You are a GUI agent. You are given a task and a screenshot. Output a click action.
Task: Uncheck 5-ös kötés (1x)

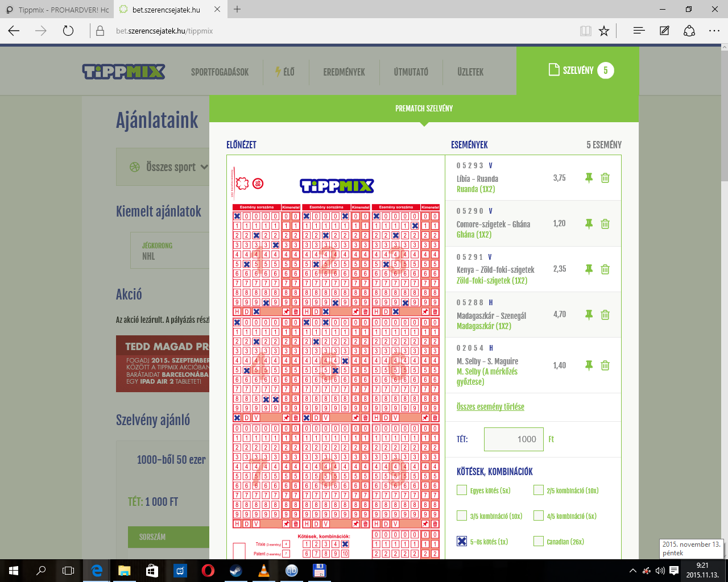[462, 541]
